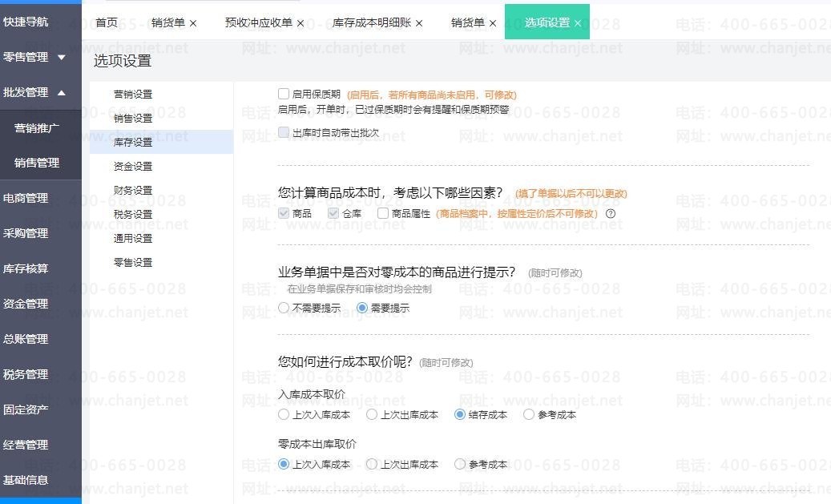
Task: Choose 上次出库成本 for 入库成本取价
Action: click(x=372, y=414)
